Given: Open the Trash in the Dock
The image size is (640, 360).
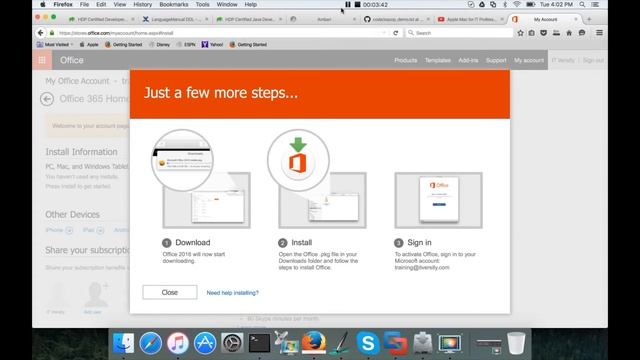Looking at the screenshot, I should click(x=516, y=343).
